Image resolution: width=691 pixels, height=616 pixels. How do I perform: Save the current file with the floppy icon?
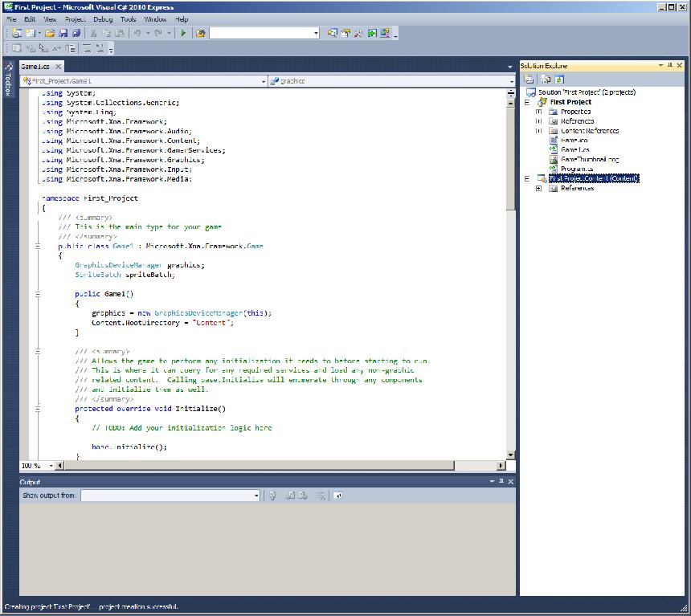63,33
